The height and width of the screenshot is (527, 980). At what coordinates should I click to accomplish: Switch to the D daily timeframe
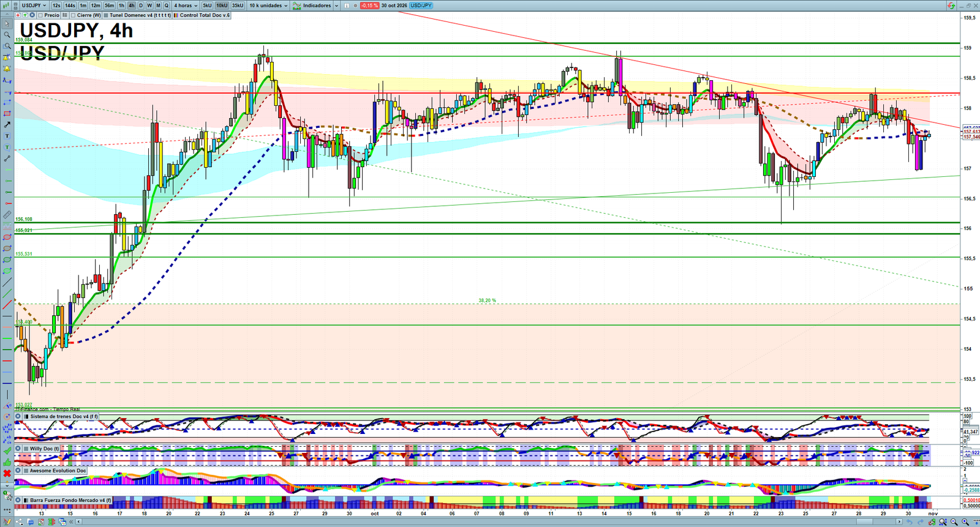click(141, 6)
